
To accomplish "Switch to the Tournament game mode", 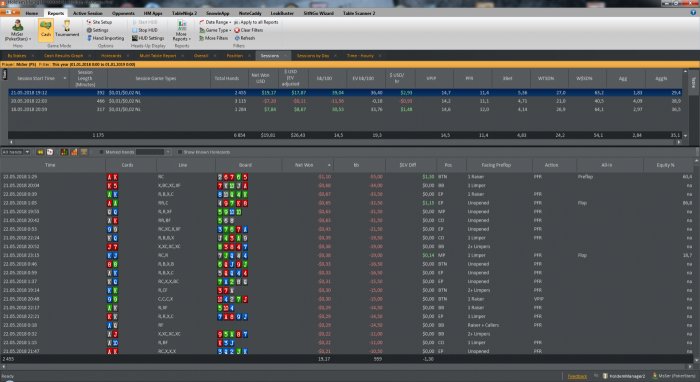I will [67, 29].
